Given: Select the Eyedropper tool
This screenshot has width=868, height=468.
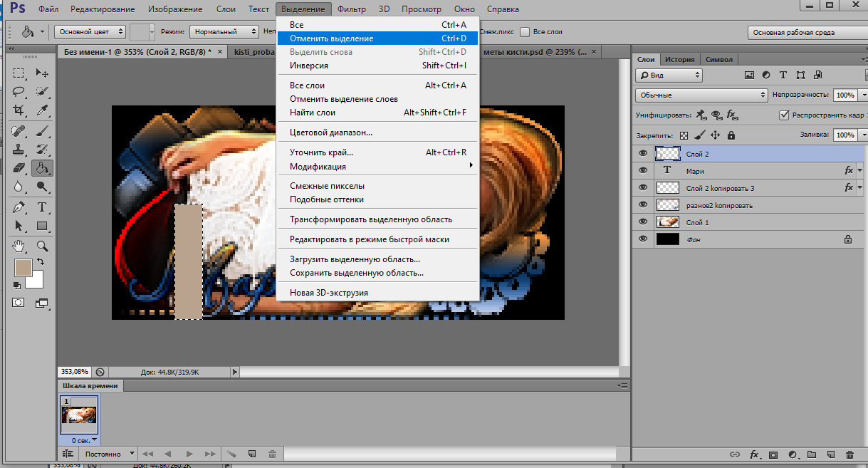Looking at the screenshot, I should pos(42,110).
